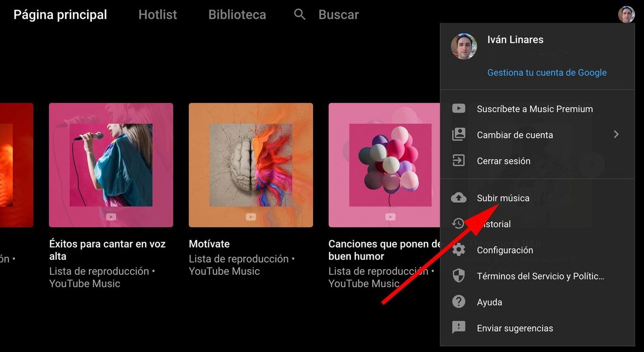This screenshot has width=644, height=352.
Task: Click the shield icon for terms
Action: coord(459,276)
